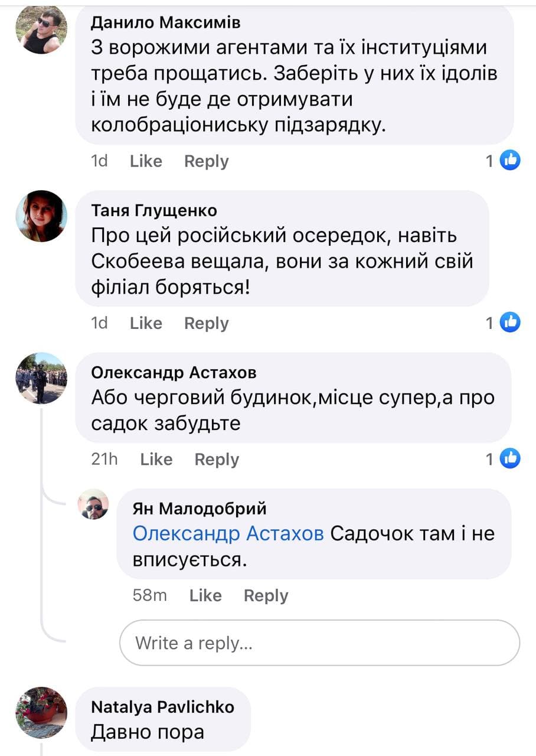
Task: Reply to Таня Глущенко's comment
Action: [206, 323]
